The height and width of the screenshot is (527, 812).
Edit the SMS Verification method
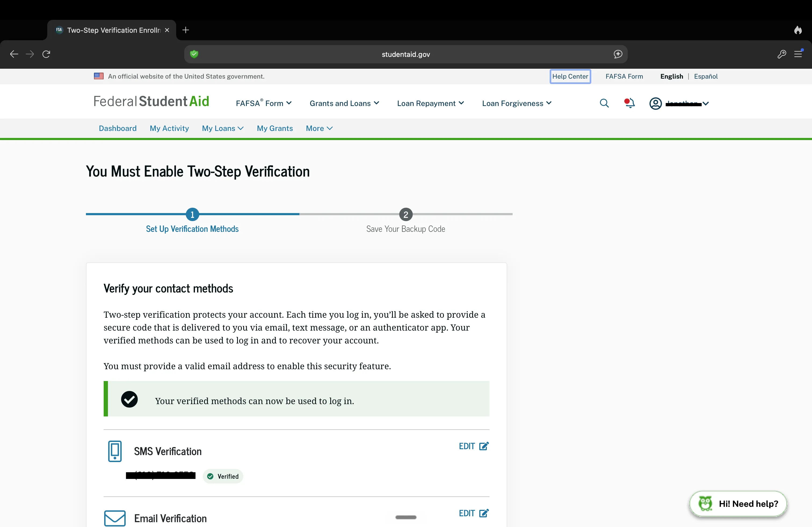click(474, 446)
